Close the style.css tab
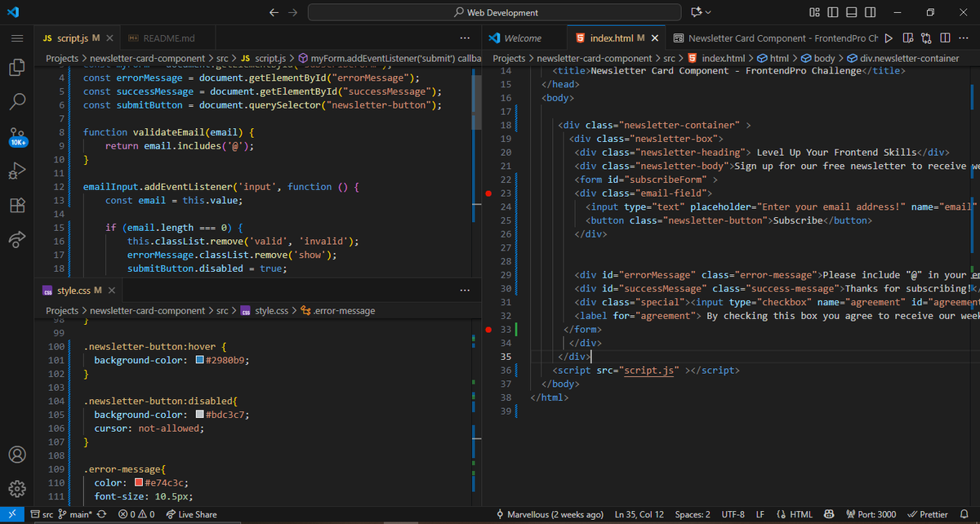 [112, 290]
